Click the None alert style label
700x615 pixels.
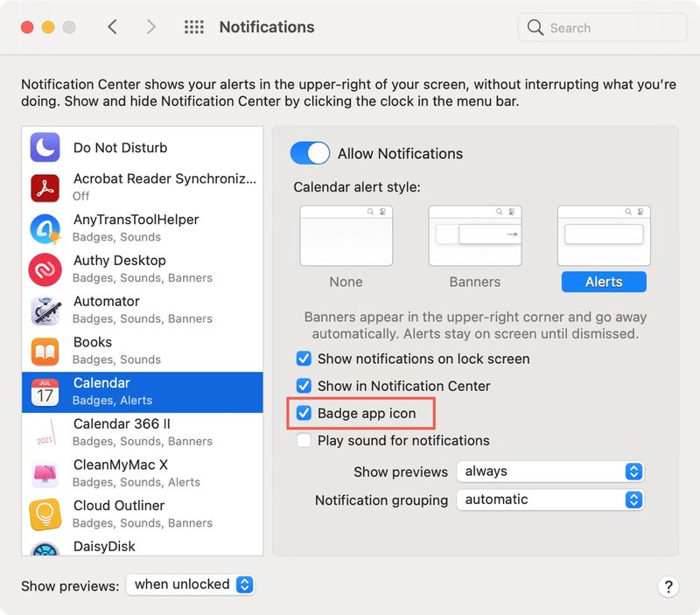point(346,282)
